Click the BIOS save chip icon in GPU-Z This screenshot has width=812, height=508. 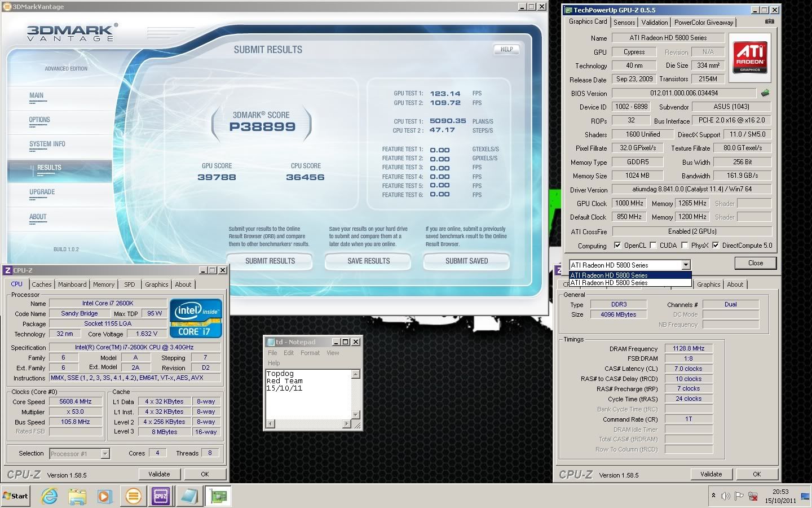(765, 93)
